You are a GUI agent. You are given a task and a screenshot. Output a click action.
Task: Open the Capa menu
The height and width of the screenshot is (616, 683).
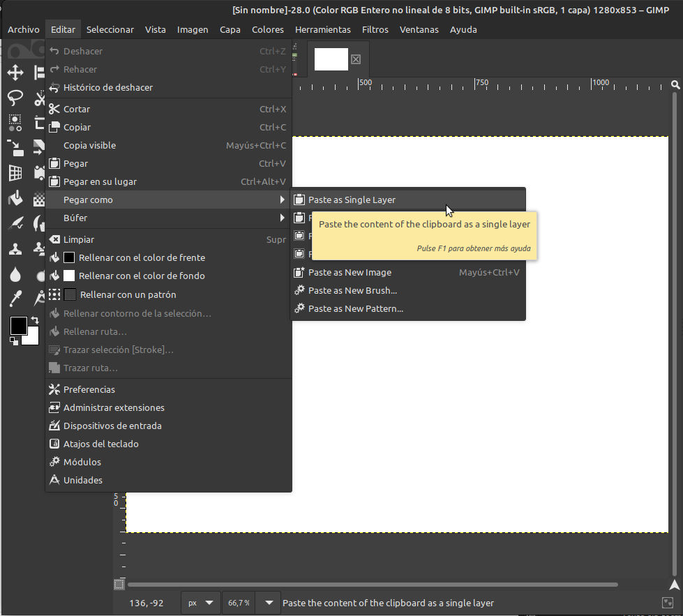[230, 29]
